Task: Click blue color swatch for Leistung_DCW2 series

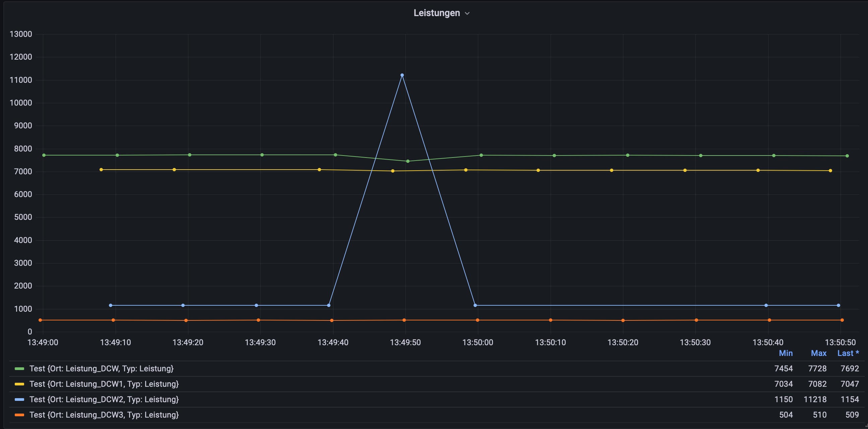Action: click(x=19, y=400)
